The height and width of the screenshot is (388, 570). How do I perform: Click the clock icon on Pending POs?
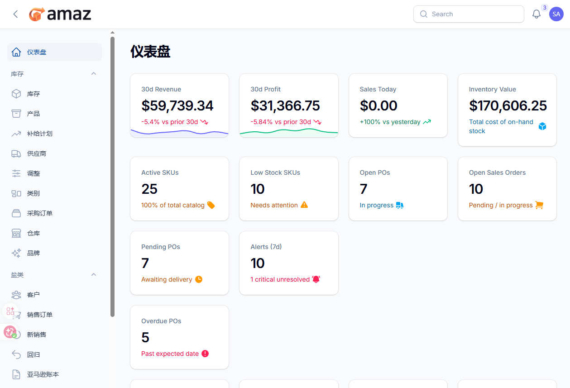198,279
